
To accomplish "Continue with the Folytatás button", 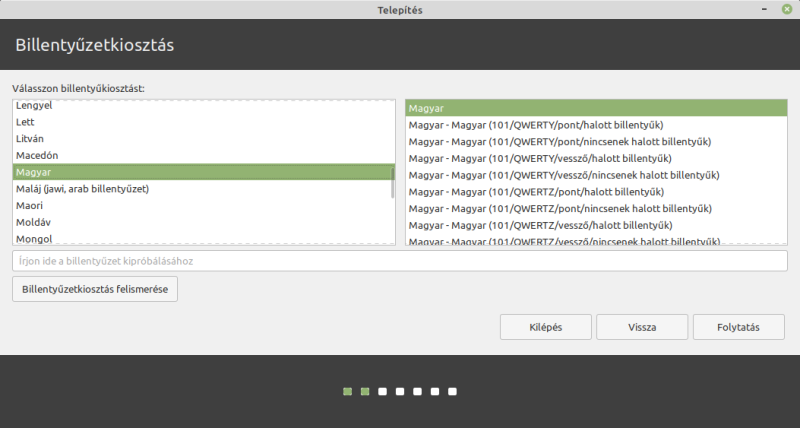I will 738,327.
